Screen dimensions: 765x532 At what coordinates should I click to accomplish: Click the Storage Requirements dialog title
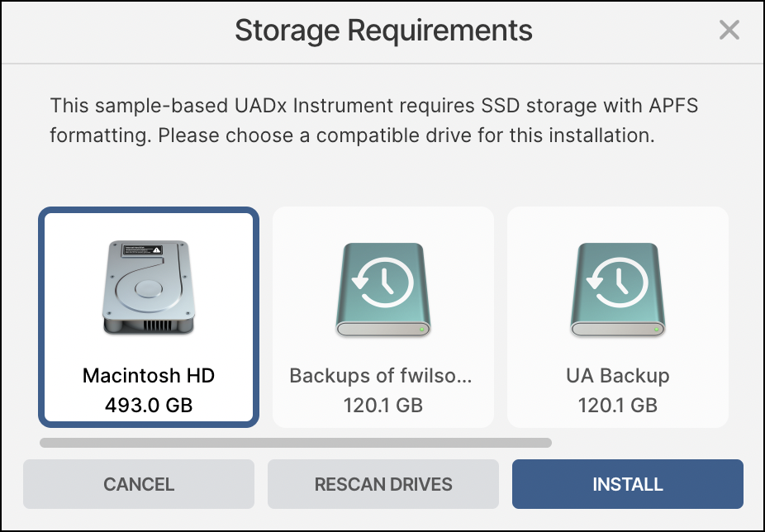point(383,31)
